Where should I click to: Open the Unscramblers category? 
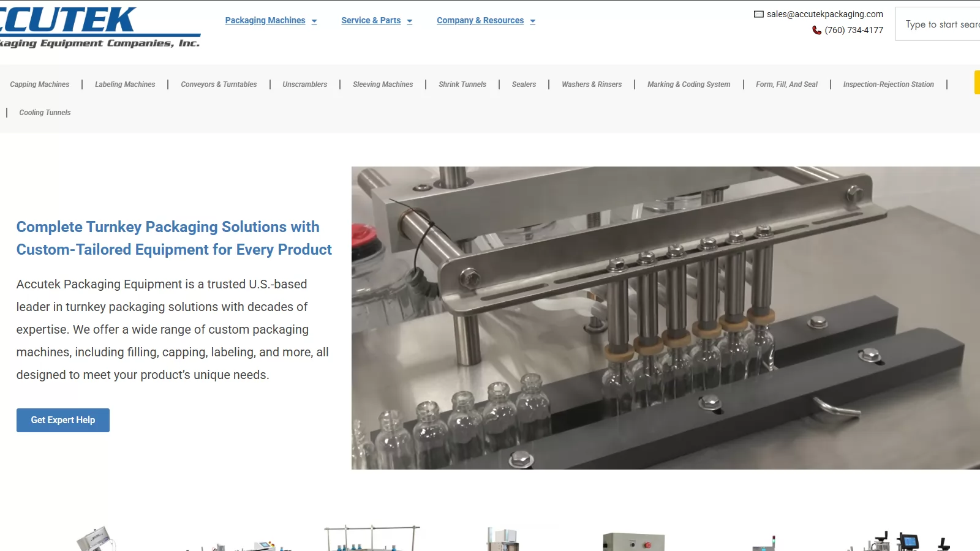[x=304, y=84]
